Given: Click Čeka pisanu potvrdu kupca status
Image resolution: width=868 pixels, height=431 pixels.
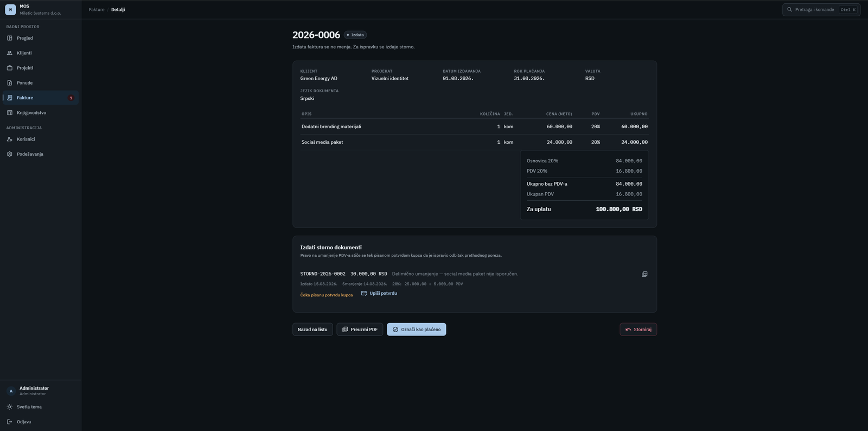Looking at the screenshot, I should tap(327, 295).
